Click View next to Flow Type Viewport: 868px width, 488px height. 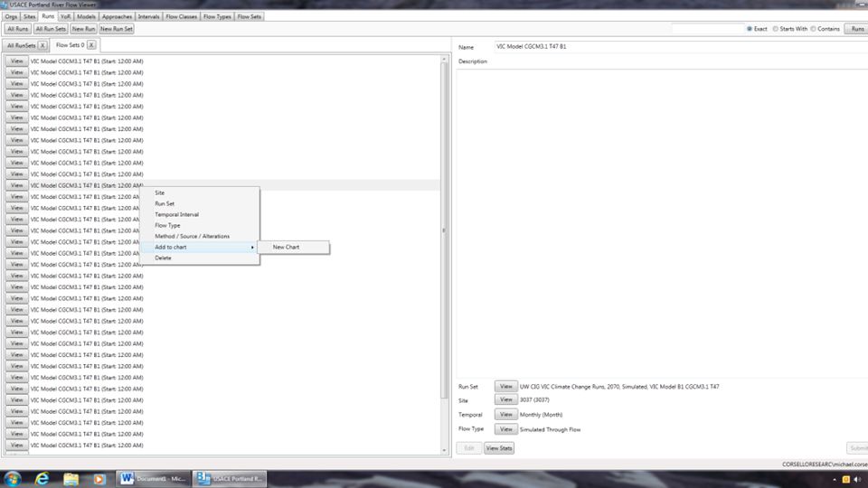pyautogui.click(x=506, y=429)
